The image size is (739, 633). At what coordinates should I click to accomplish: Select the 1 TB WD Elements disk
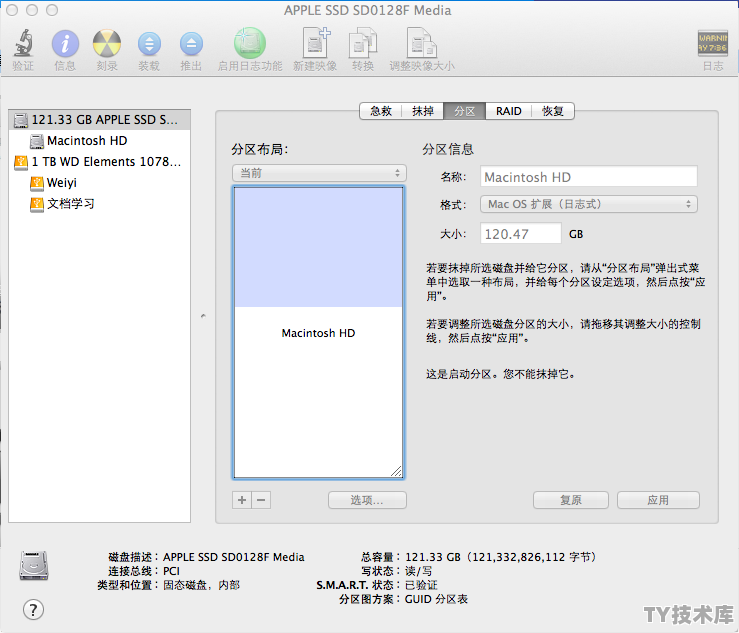coord(99,162)
